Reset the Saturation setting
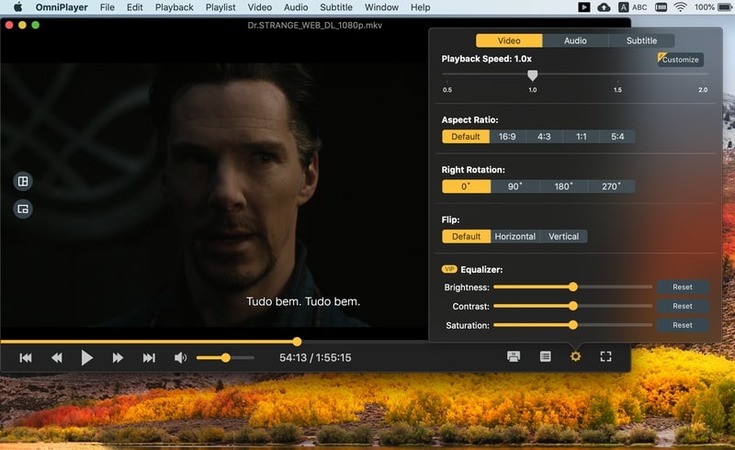Screen dimensions: 735x450 [682, 325]
